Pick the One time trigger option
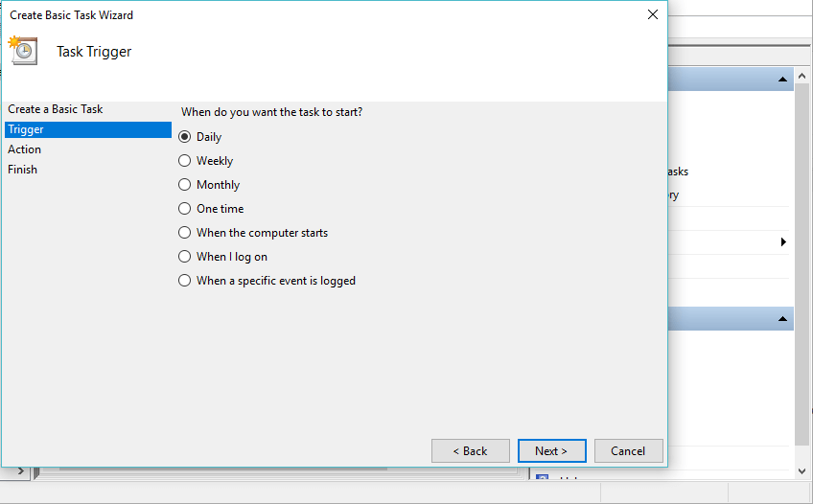The height and width of the screenshot is (504, 813). [x=185, y=209]
